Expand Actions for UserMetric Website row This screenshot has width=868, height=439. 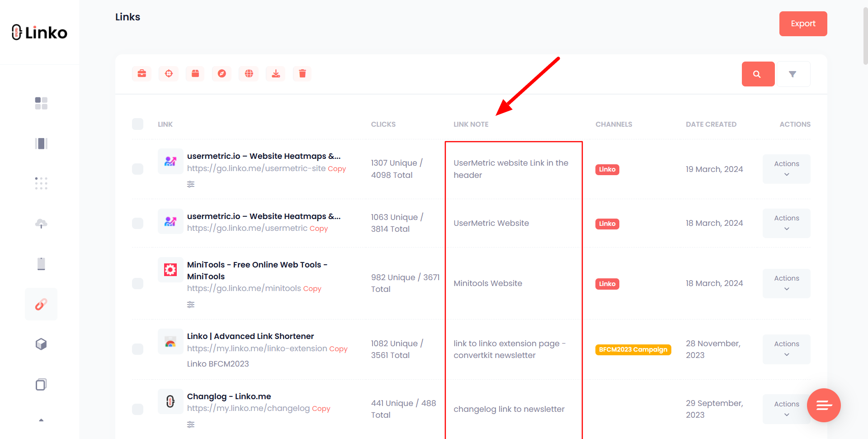pyautogui.click(x=786, y=223)
